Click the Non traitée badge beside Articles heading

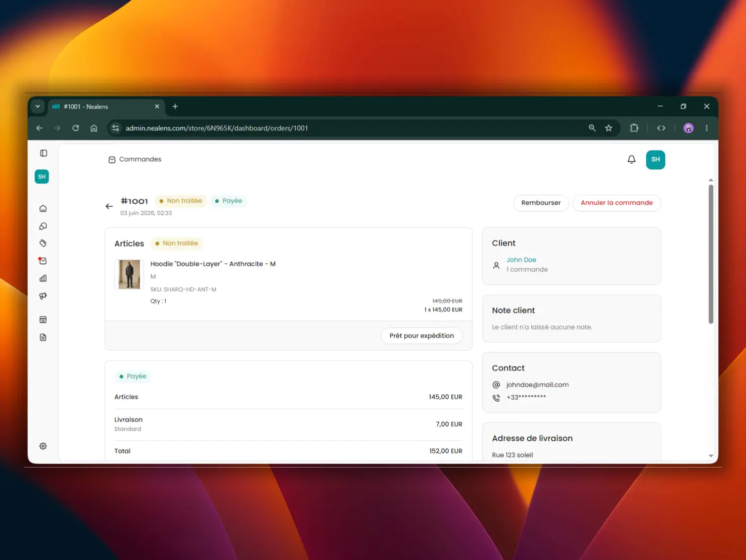tap(176, 243)
